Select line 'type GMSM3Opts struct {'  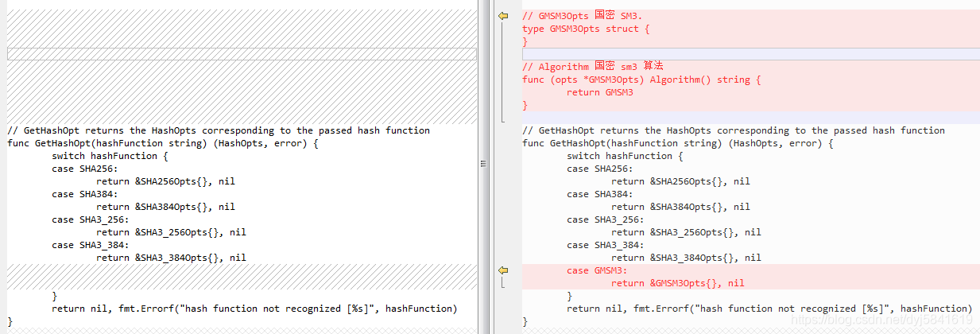586,29
